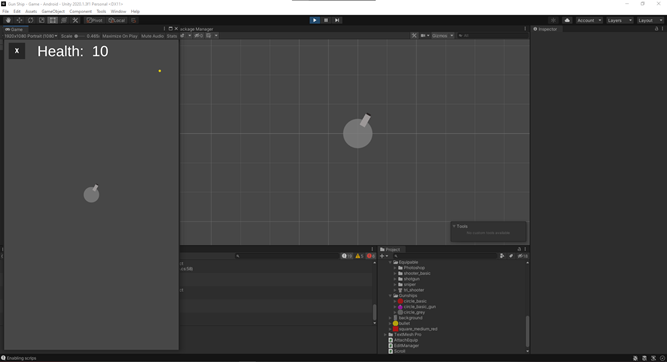Click the Console search field
Screen dimensions: 667x362
pyautogui.click(x=287, y=256)
